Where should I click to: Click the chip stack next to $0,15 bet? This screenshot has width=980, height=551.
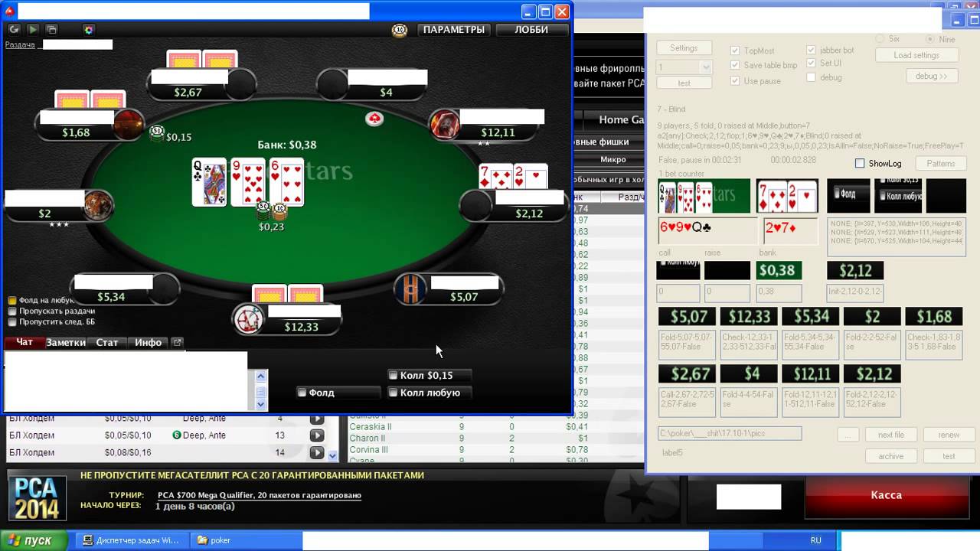coord(157,133)
